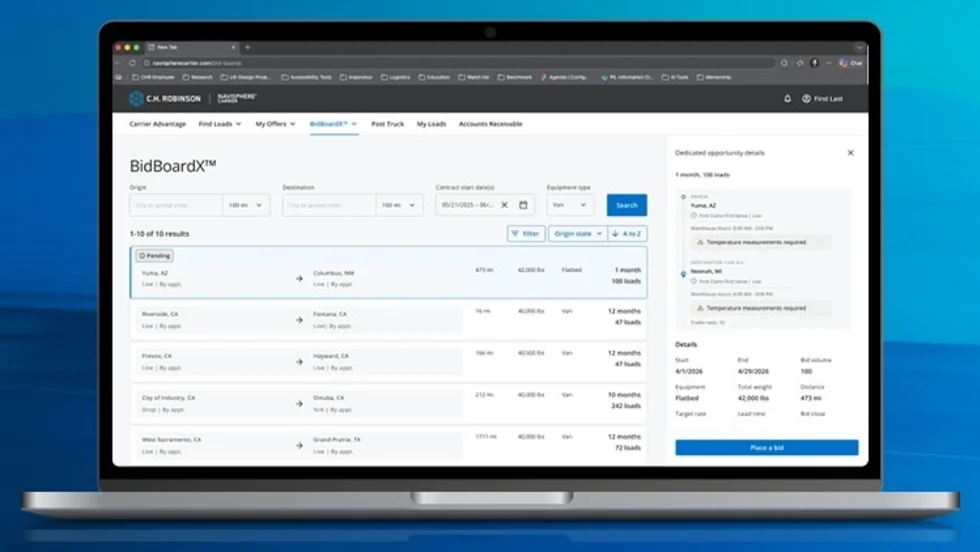The image size is (980, 552).
Task: Click the arrow in the Yuma, AZ row
Action: (x=299, y=279)
